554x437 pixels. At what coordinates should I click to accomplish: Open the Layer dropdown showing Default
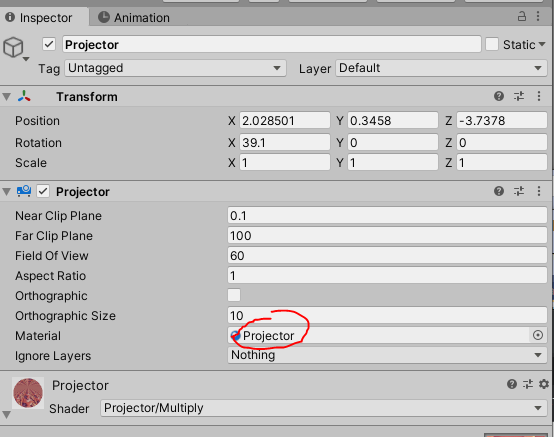coord(441,68)
